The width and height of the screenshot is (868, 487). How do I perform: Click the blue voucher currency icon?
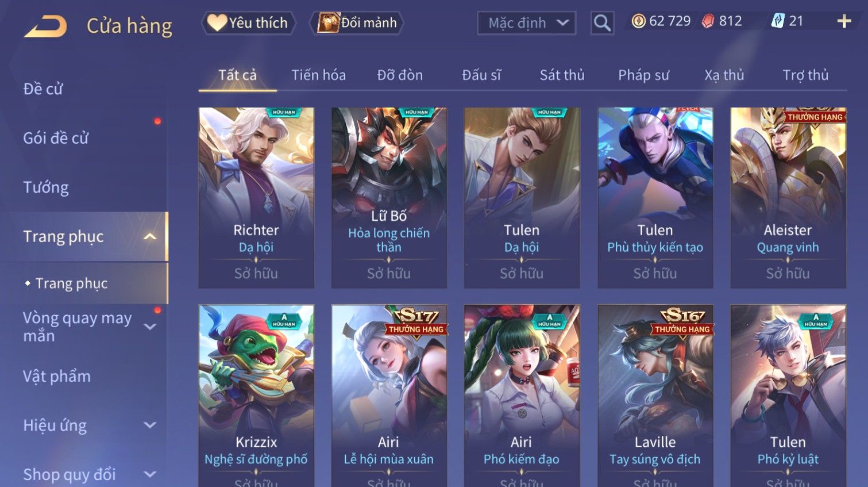point(777,21)
